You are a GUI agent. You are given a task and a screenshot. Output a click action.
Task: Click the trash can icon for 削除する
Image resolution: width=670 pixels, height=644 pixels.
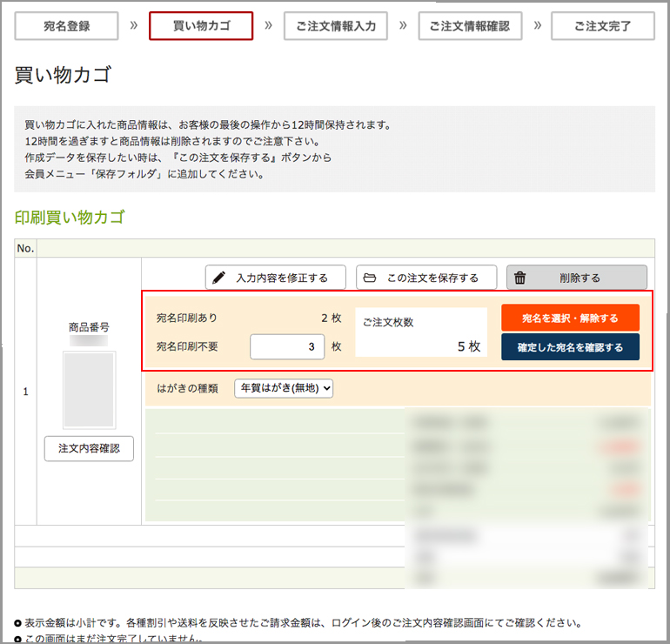tap(520, 278)
